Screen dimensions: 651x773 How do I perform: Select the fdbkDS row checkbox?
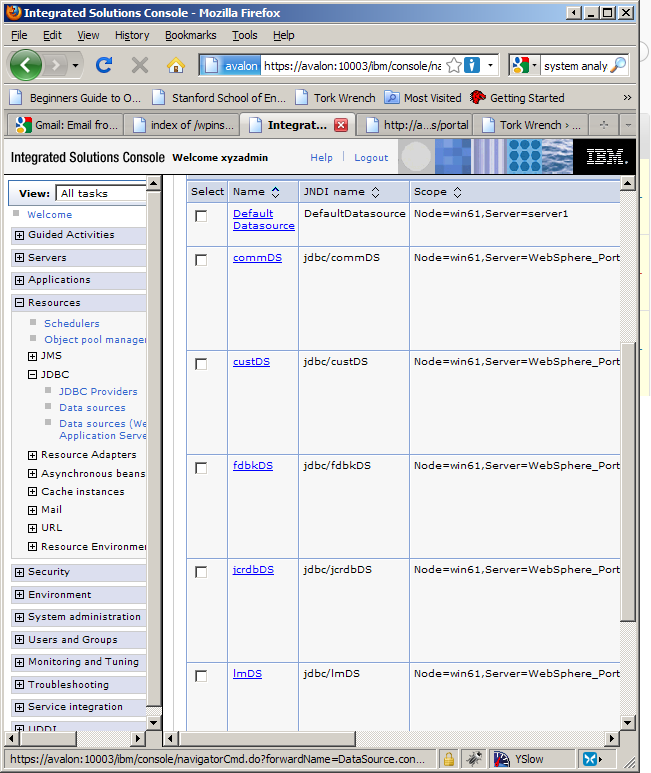click(x=201, y=468)
